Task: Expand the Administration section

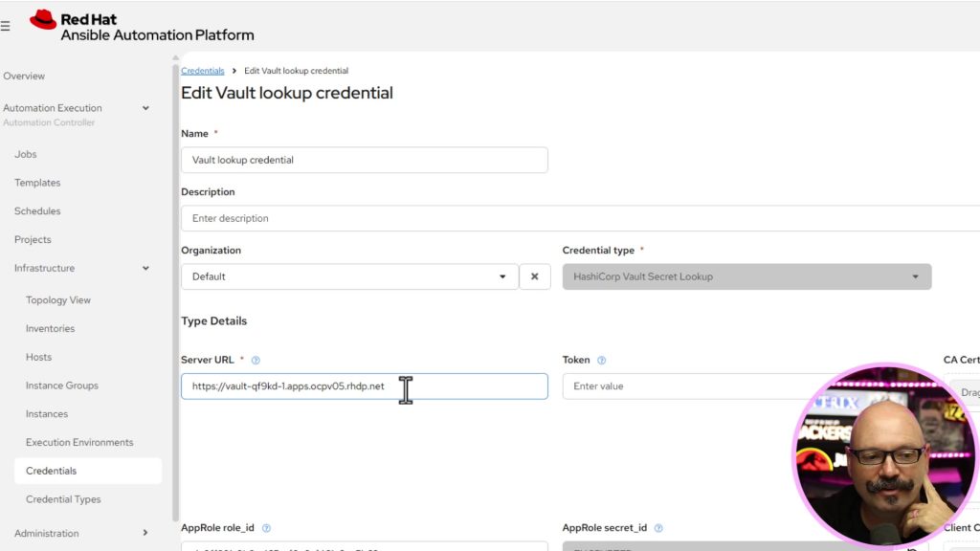Action: point(145,533)
